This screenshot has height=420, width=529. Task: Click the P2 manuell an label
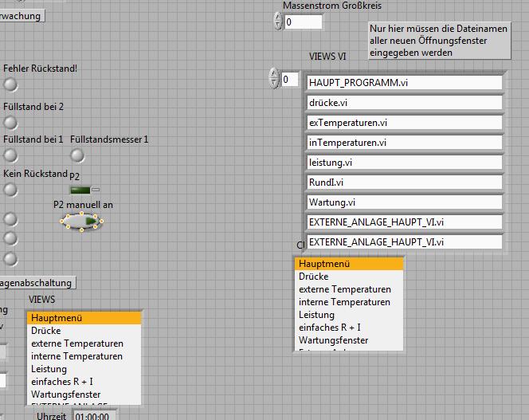84,205
